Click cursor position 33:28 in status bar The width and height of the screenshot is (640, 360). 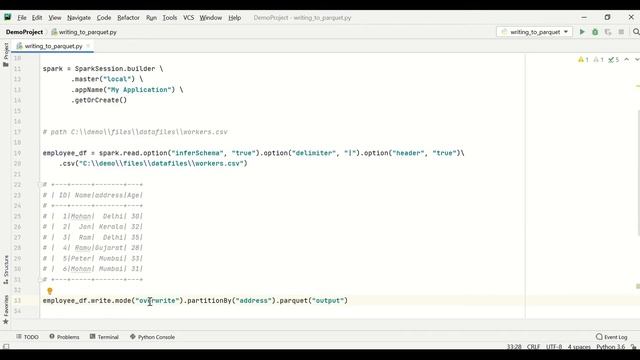pos(514,347)
